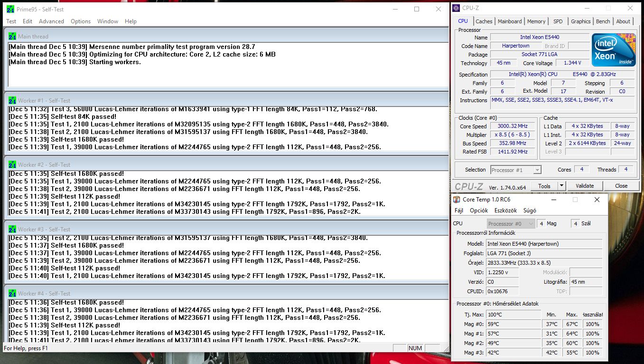Click the Core Temp title bar icon

tap(457, 200)
